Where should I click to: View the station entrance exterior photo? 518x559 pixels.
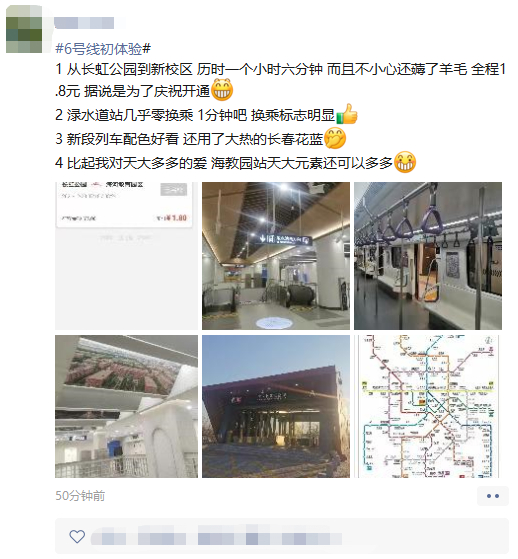[x=276, y=406]
